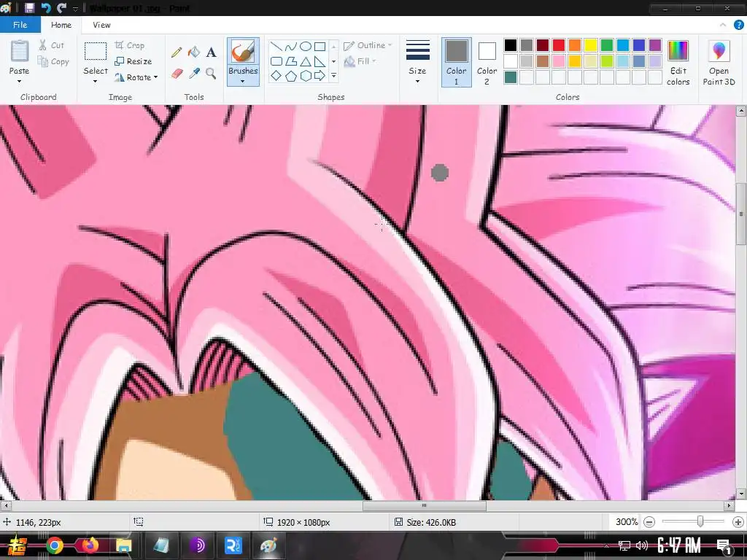Click the Cut button
747x560 pixels.
click(52, 45)
